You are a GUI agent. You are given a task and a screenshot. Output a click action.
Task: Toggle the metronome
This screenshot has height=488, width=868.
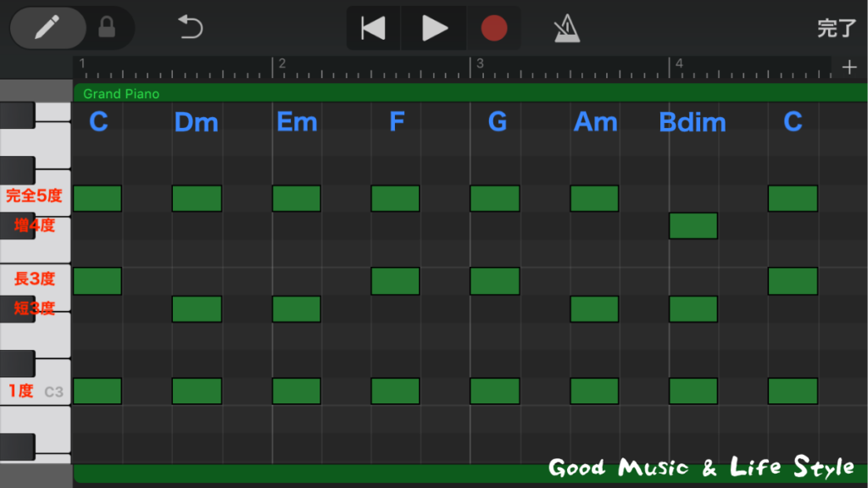pos(566,28)
